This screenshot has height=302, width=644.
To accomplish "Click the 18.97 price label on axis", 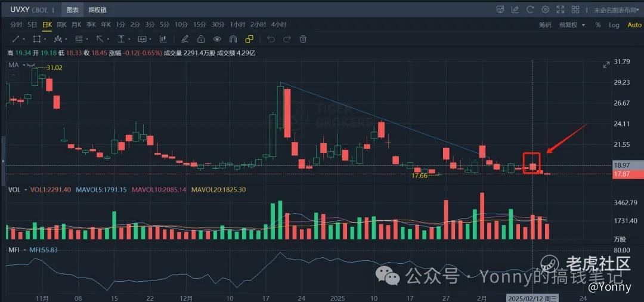I will [627, 165].
